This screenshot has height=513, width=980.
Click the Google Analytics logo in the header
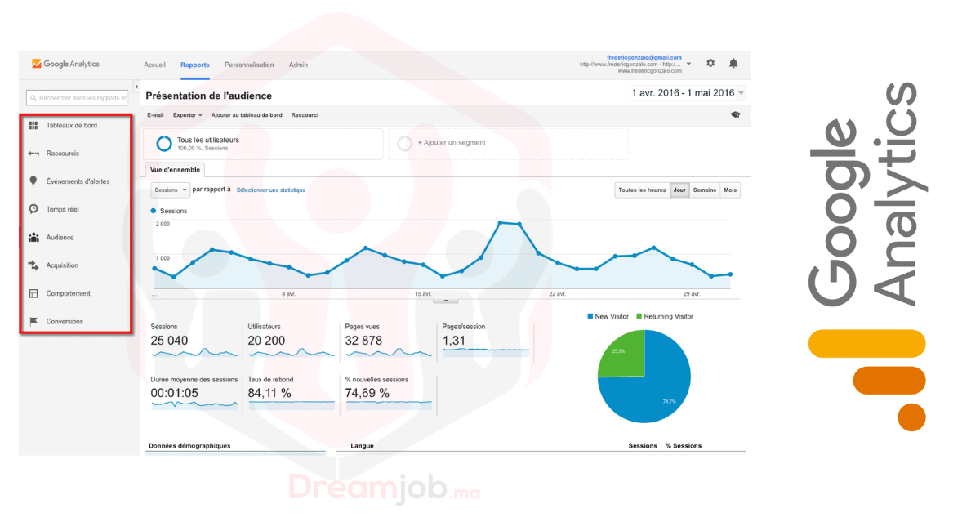(x=65, y=64)
